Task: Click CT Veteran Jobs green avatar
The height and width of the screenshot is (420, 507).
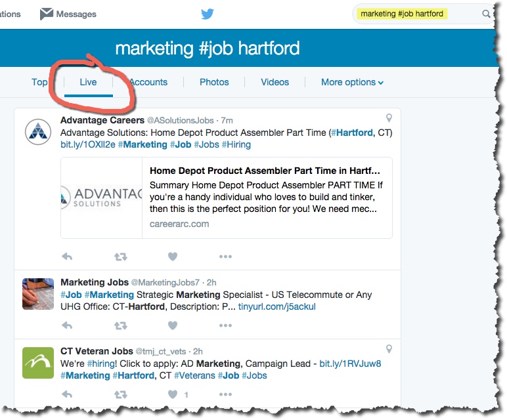Action: pos(38,363)
